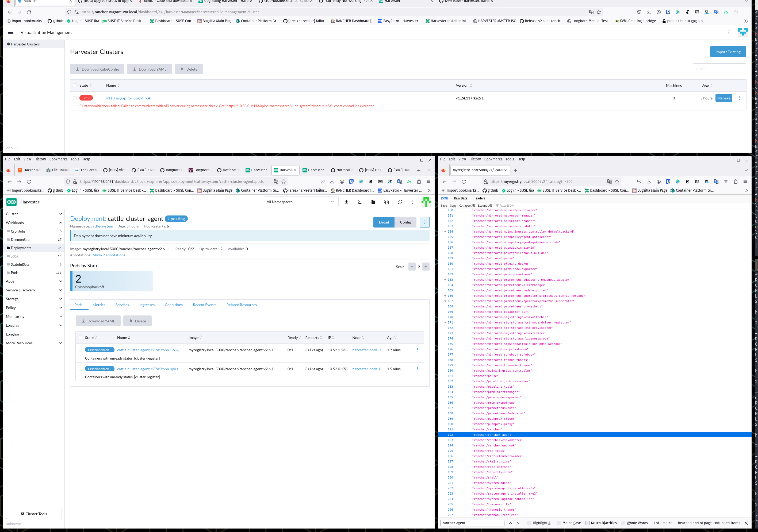This screenshot has height=532, width=758.
Task: Click the Import YAML upload icon
Action: tap(346, 202)
